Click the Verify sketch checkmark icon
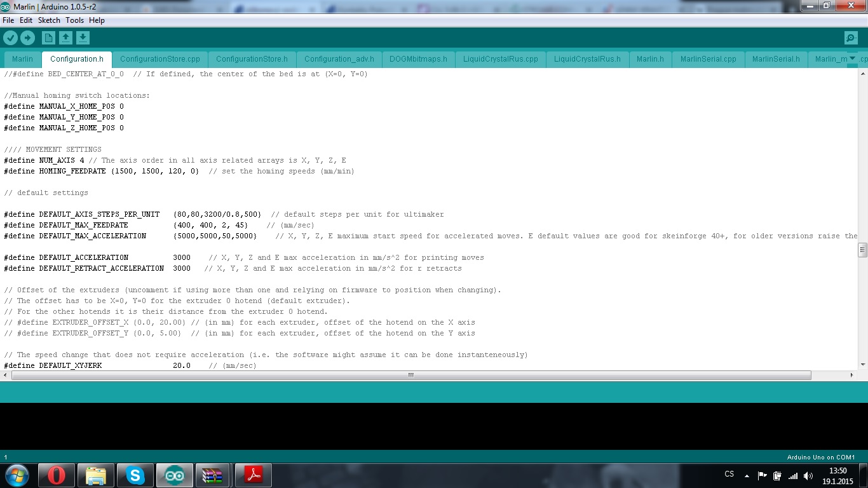This screenshot has height=488, width=868. click(10, 38)
